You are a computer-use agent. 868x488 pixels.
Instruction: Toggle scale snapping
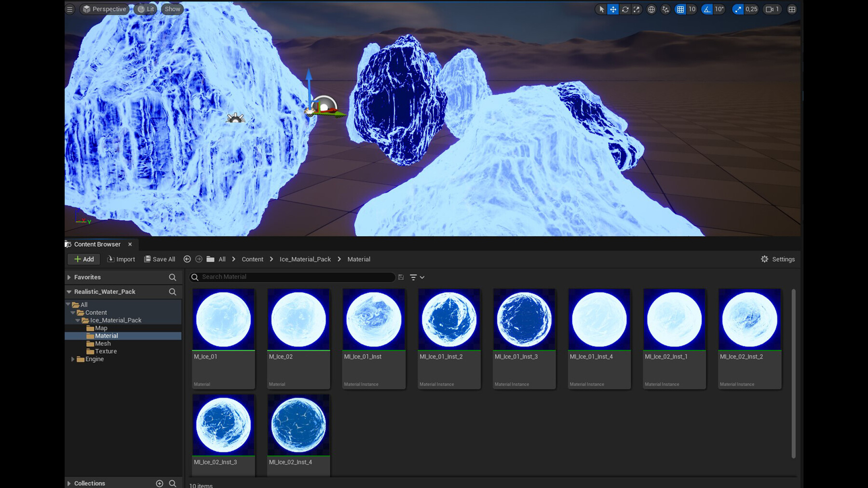(x=738, y=9)
